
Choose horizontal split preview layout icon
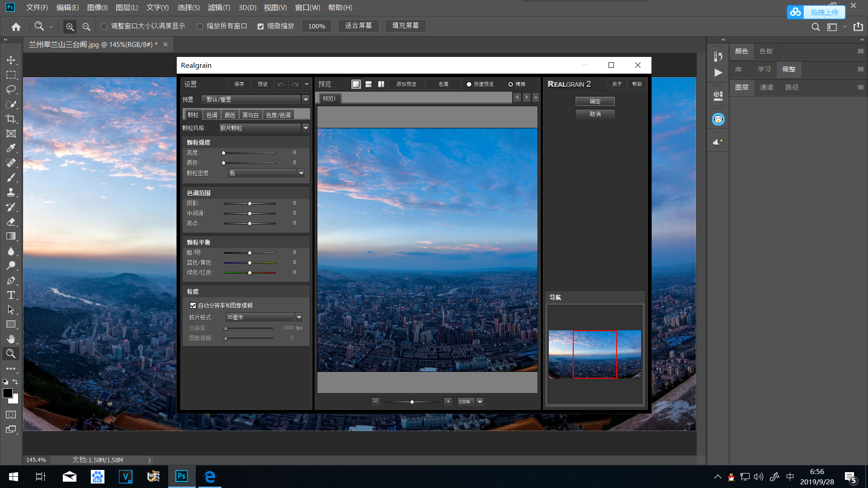coord(368,84)
